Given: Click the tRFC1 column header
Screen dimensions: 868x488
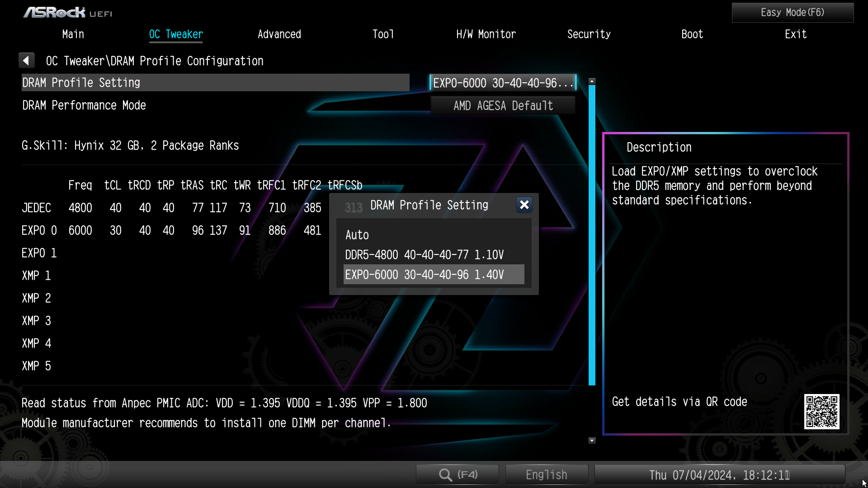Looking at the screenshot, I should [271, 185].
